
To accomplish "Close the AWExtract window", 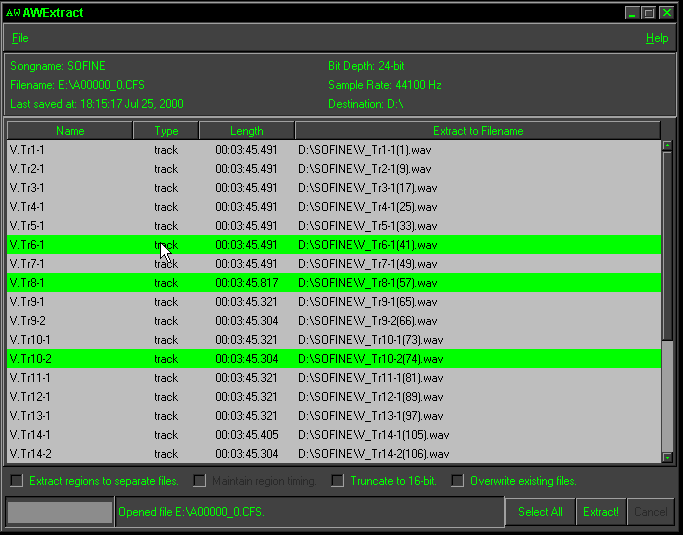I will [666, 13].
